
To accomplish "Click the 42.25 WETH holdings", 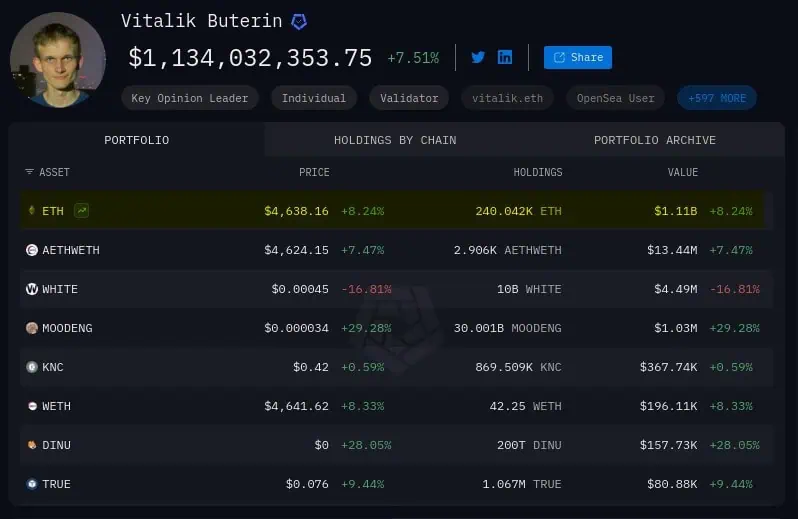I will pyautogui.click(x=526, y=406).
